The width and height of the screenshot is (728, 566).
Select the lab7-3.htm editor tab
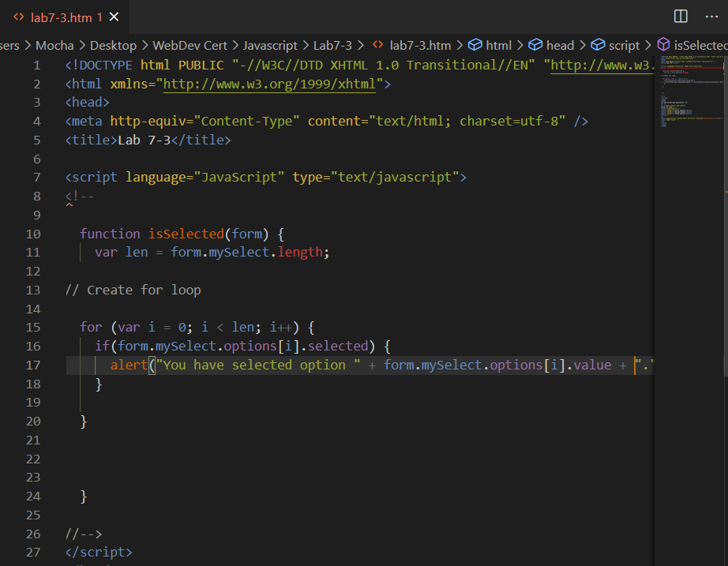[x=65, y=17]
